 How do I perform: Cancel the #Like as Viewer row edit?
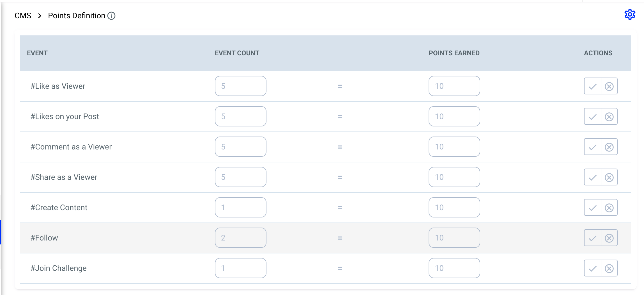pos(609,86)
